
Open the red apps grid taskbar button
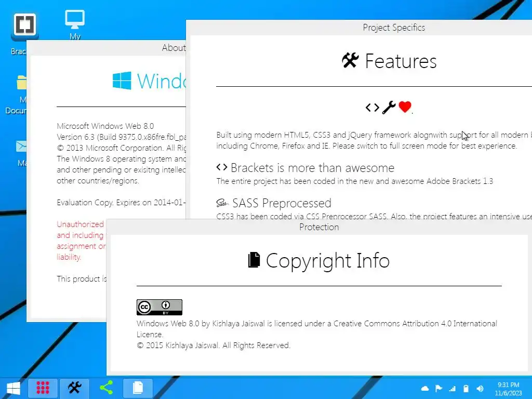click(x=43, y=388)
